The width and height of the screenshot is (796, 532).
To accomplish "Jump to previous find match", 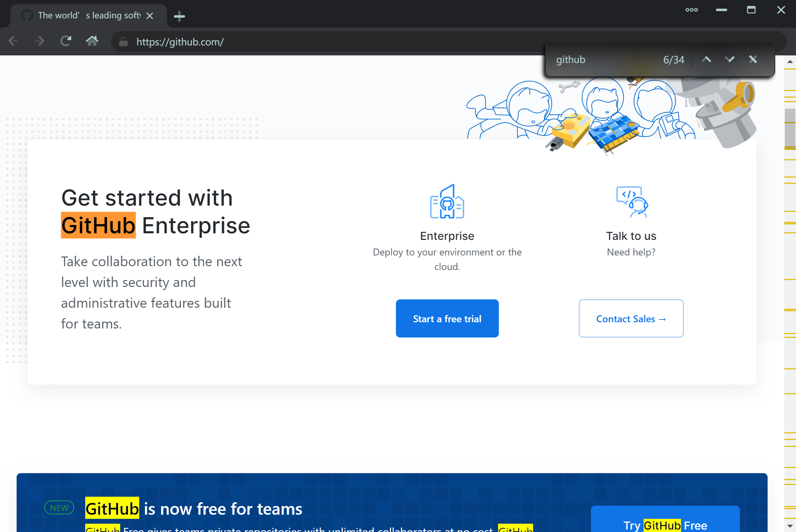I will pos(706,60).
